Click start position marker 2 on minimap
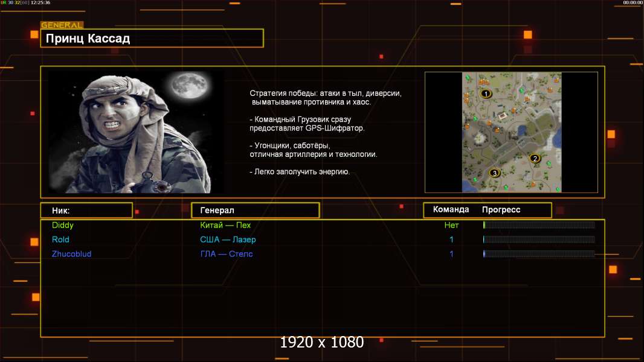The width and height of the screenshot is (644, 362). pyautogui.click(x=534, y=158)
